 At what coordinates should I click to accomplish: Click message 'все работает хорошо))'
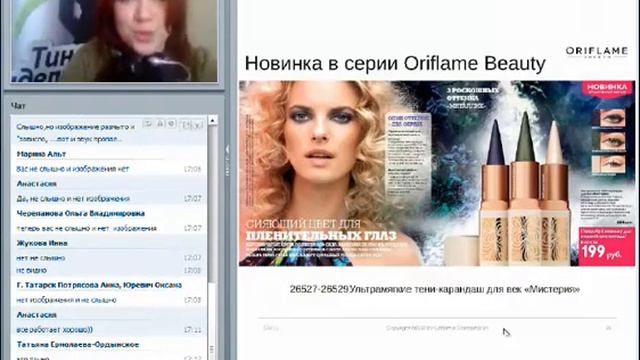[54, 330]
